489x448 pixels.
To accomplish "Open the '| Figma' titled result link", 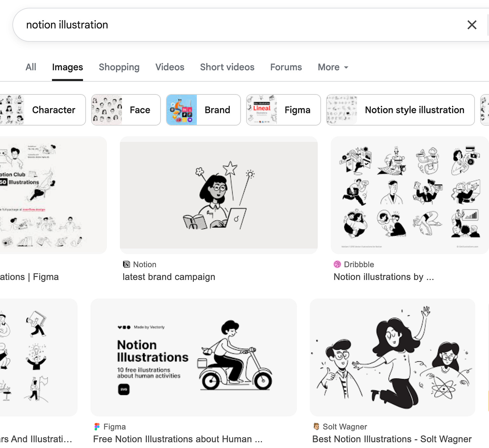I will [x=29, y=277].
